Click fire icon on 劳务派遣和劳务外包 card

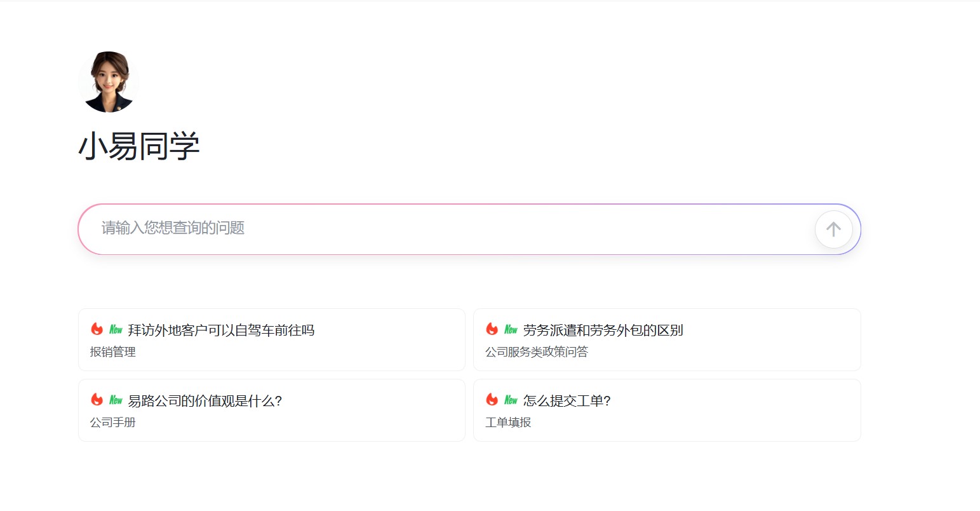pos(492,329)
